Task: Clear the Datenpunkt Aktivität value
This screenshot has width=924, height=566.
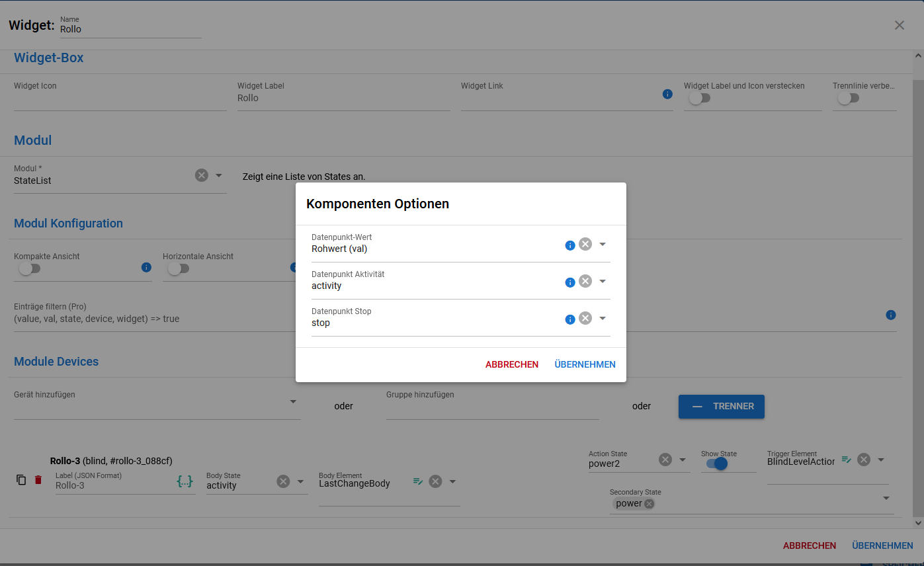Action: coord(585,281)
